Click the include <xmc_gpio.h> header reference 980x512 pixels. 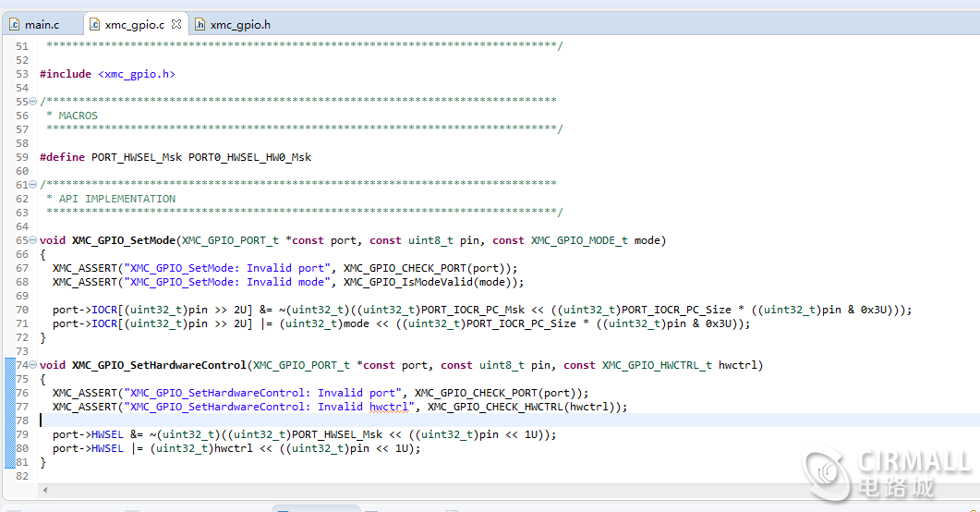[136, 74]
